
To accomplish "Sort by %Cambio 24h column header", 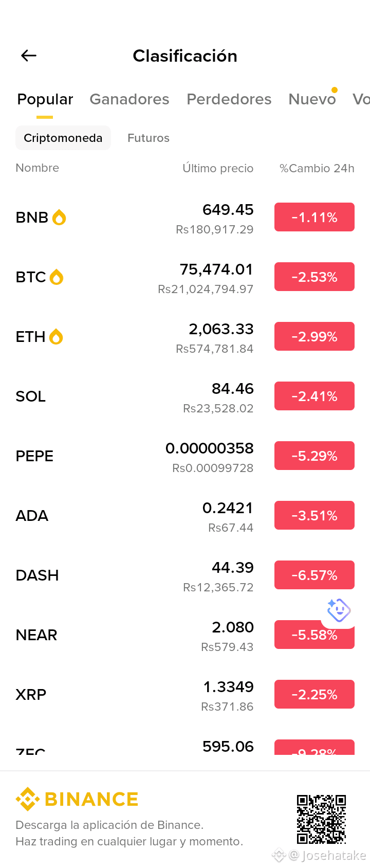I will pyautogui.click(x=317, y=168).
